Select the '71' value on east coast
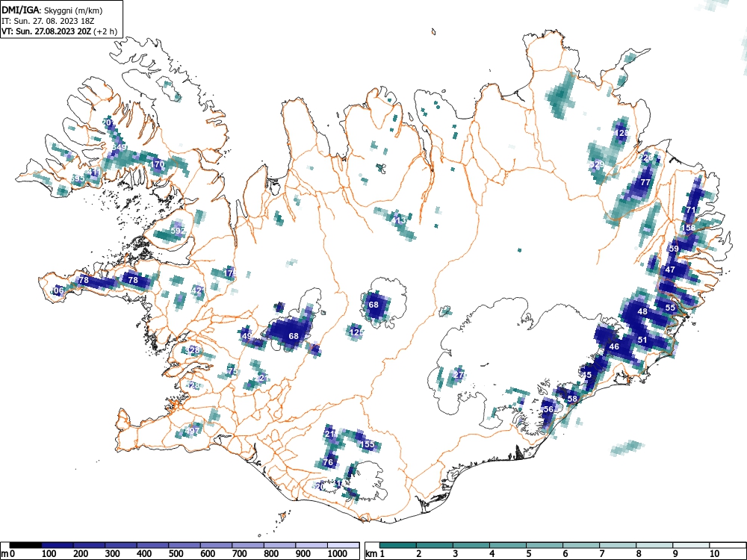The image size is (747, 560). coord(690,210)
